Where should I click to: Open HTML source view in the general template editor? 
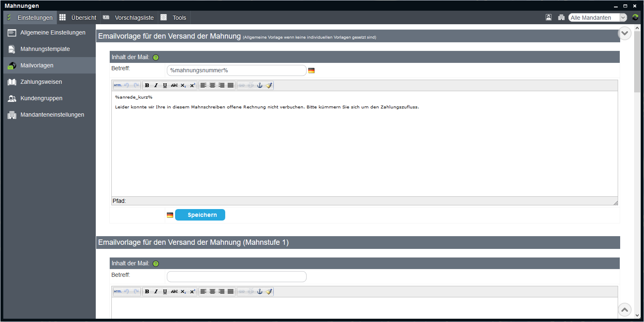(x=118, y=85)
